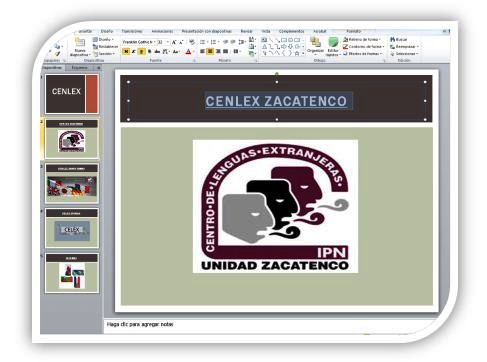
Task: Click the CENLEX ZACATENCO slide title
Action: point(276,101)
